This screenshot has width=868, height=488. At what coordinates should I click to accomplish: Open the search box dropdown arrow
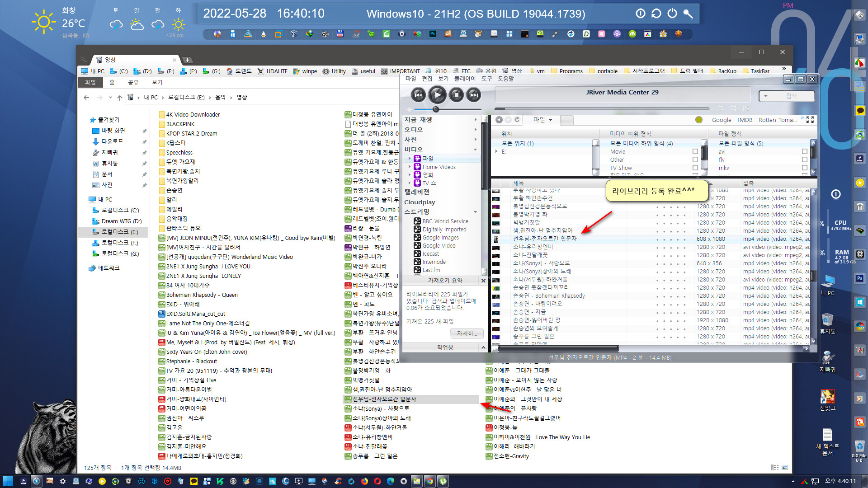766,96
